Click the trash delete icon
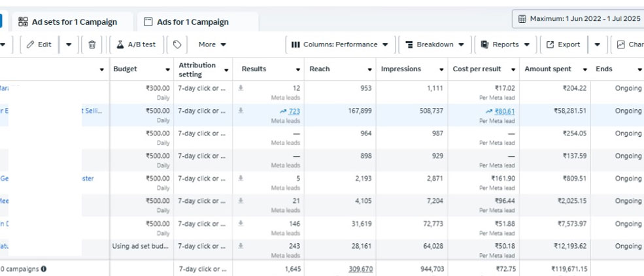The image size is (644, 276). click(92, 44)
